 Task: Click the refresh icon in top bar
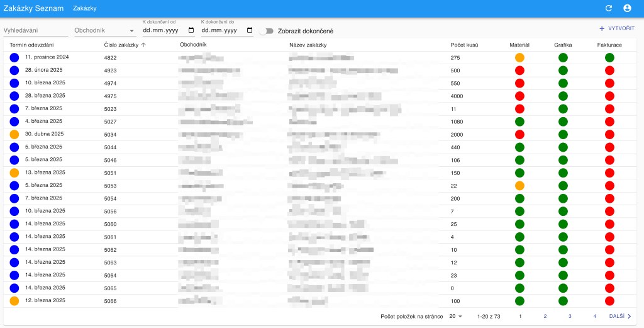click(x=608, y=8)
